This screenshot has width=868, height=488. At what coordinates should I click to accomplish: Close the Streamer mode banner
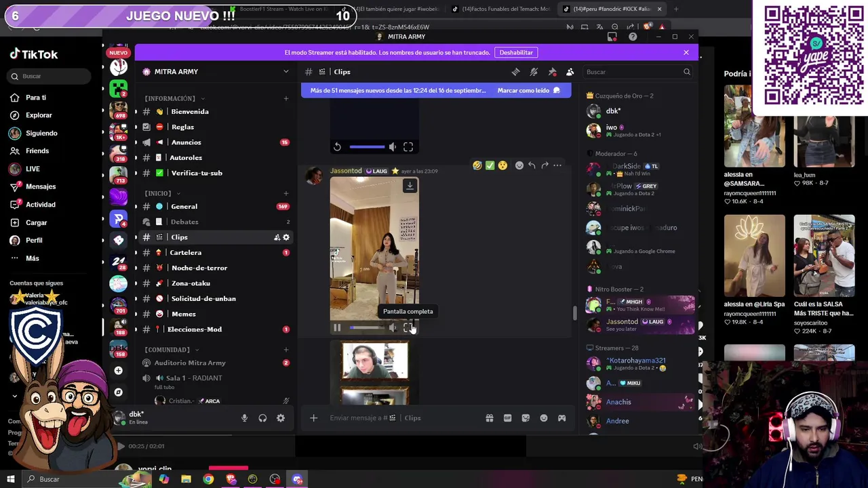coord(686,52)
